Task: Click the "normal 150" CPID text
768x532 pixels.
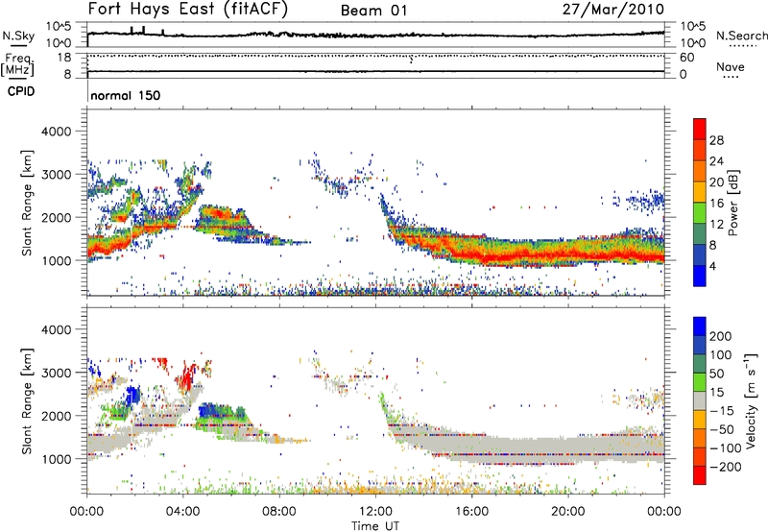Action: coord(126,95)
